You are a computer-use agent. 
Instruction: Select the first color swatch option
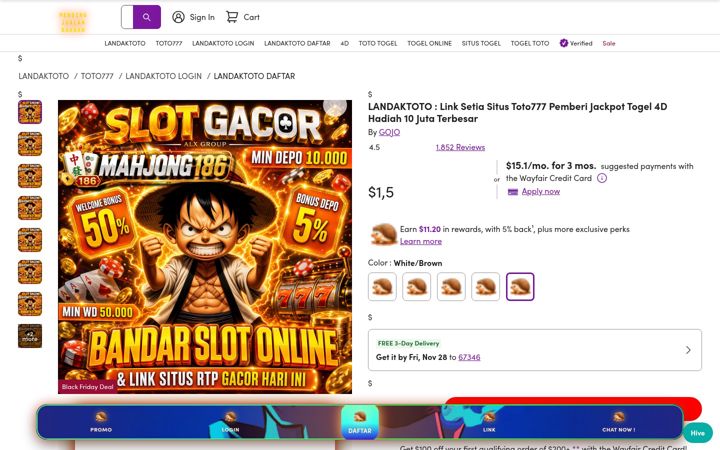click(x=382, y=287)
